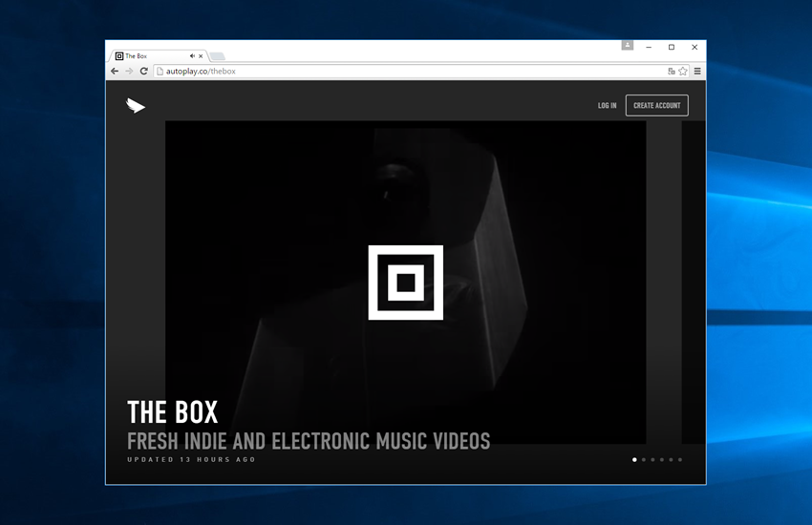
Task: Open the Chrome hamburger menu
Action: 697,71
